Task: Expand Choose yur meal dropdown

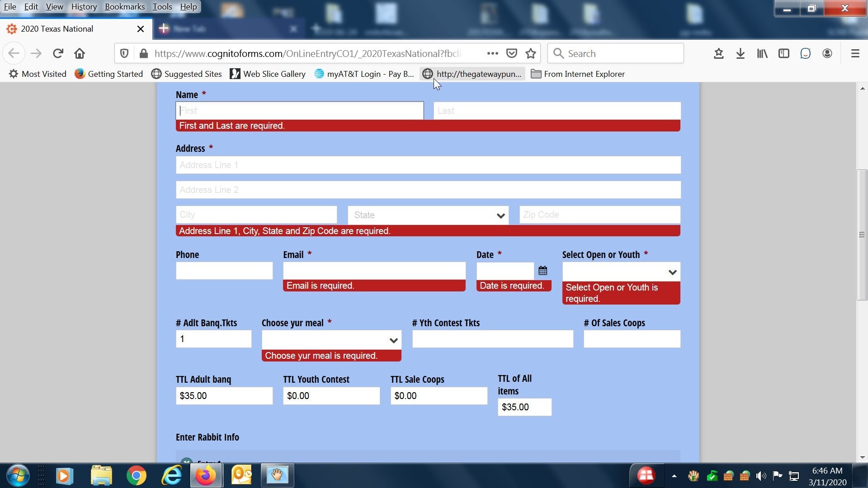Action: [x=331, y=340]
